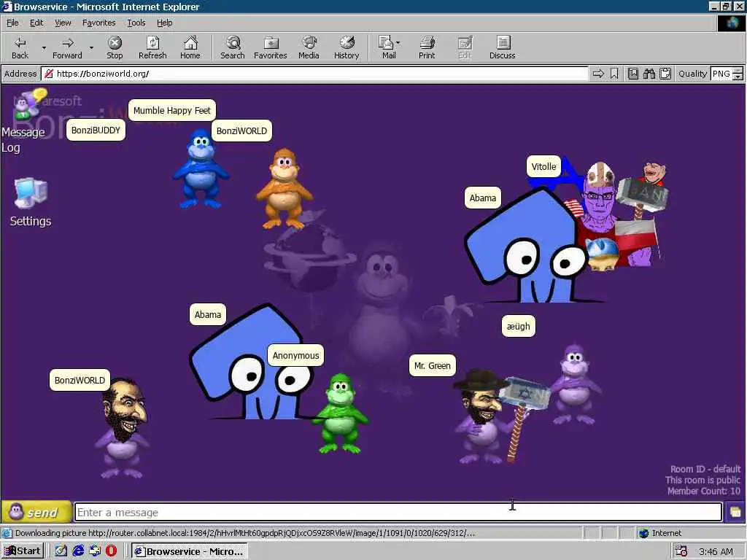
Task: Click the æügh name tag
Action: [519, 326]
